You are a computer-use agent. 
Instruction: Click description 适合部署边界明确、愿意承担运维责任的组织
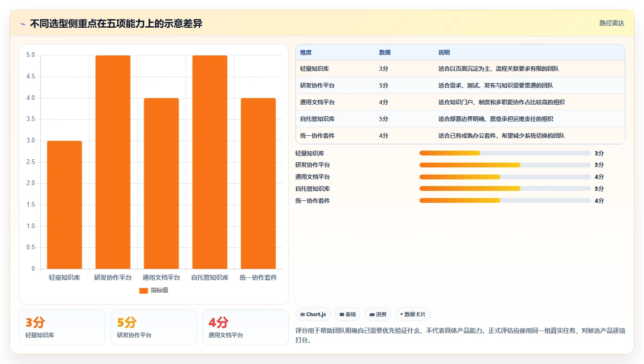click(496, 119)
